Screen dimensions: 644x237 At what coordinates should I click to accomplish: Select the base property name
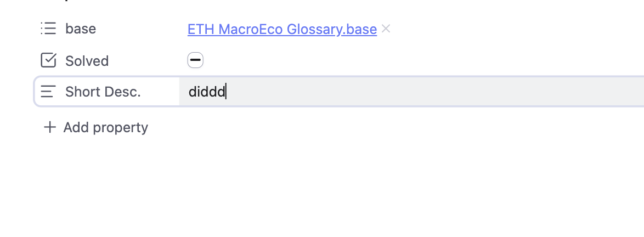[81, 29]
